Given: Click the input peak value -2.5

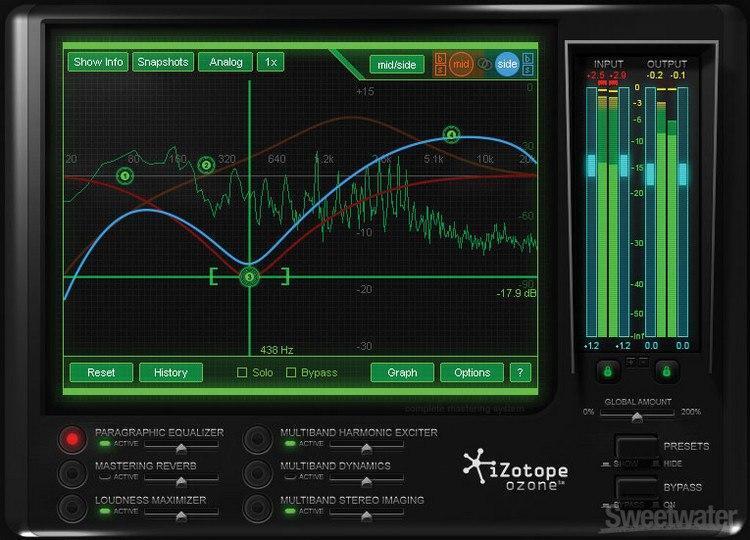Looking at the screenshot, I should pos(596,75).
